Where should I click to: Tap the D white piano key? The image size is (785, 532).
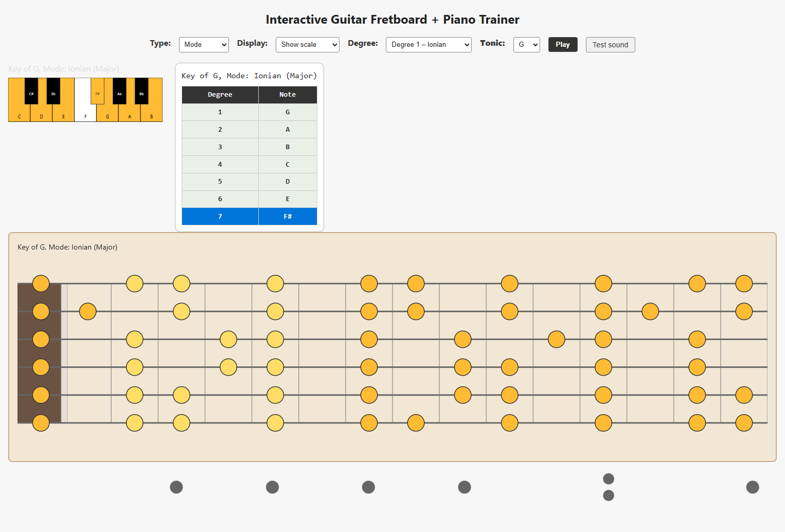[42, 113]
